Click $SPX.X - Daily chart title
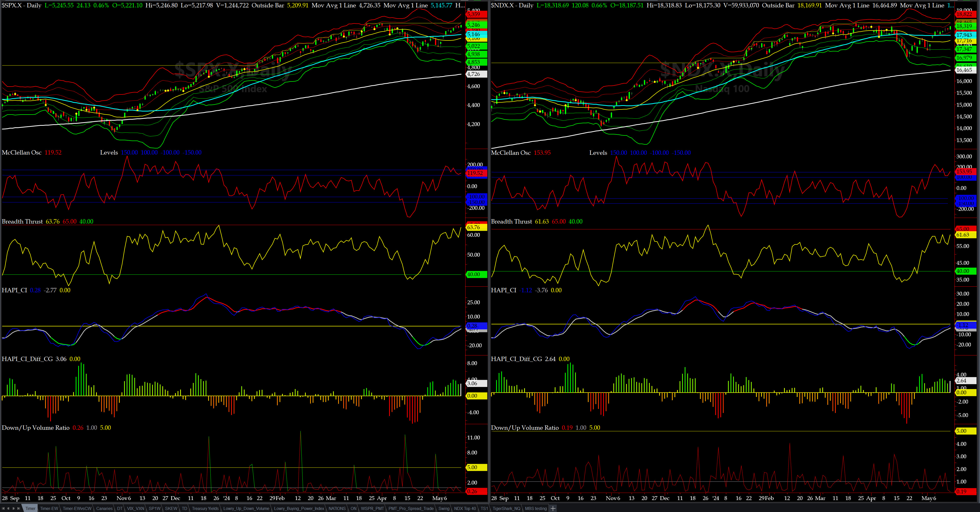980x512 pixels. point(21,5)
